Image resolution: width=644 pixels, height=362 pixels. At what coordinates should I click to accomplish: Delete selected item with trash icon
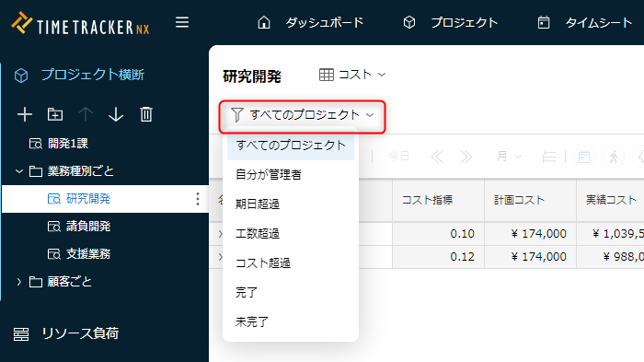[x=146, y=114]
